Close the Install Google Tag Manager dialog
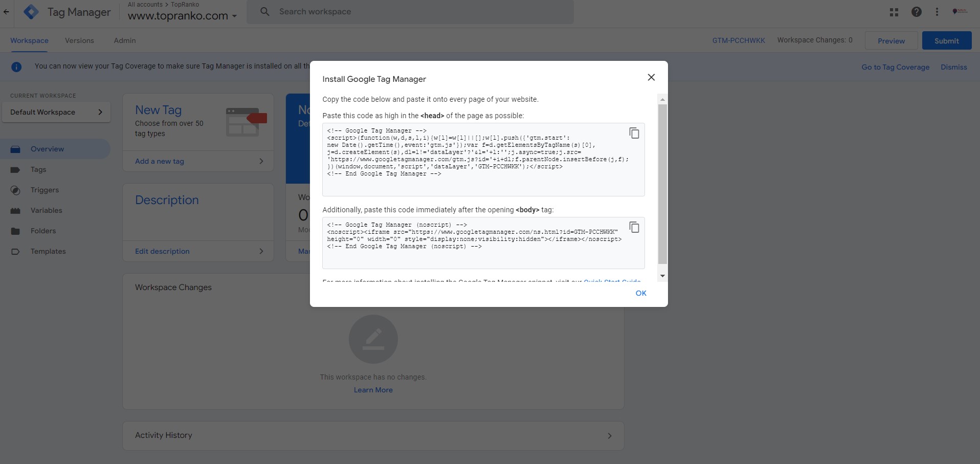 pyautogui.click(x=651, y=77)
